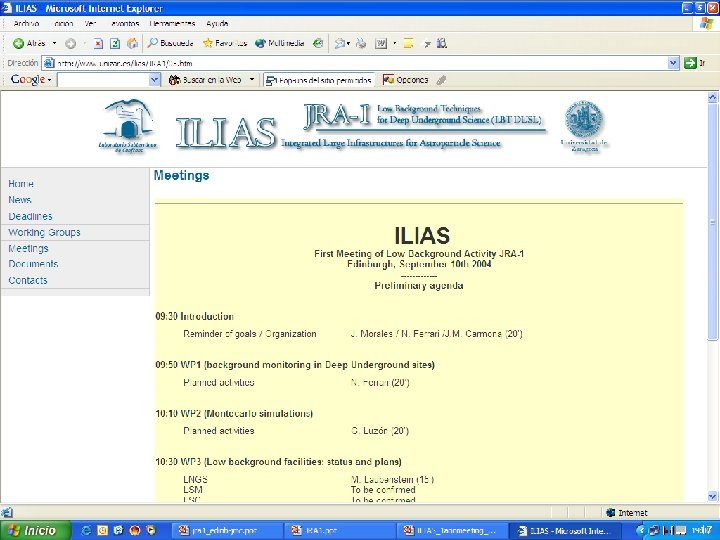This screenshot has height=540, width=720.
Task: Open the Working Groups sidebar link
Action: pos(44,232)
